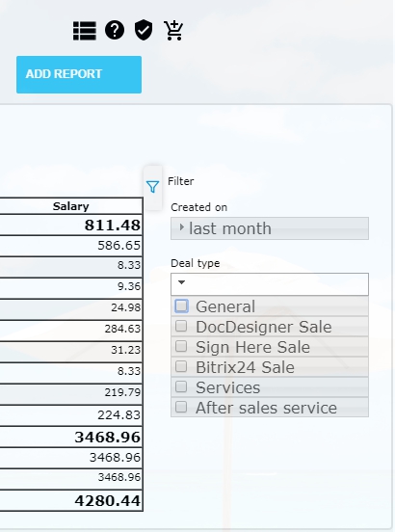Expand the 'last month' date selector
This screenshot has width=395, height=532.
[270, 228]
